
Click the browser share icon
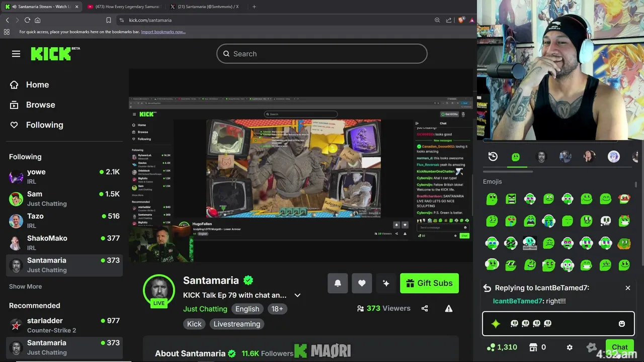click(449, 20)
